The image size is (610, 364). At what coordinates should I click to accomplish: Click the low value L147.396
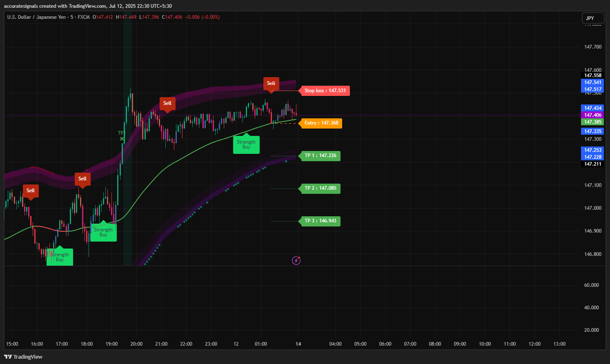pyautogui.click(x=149, y=17)
